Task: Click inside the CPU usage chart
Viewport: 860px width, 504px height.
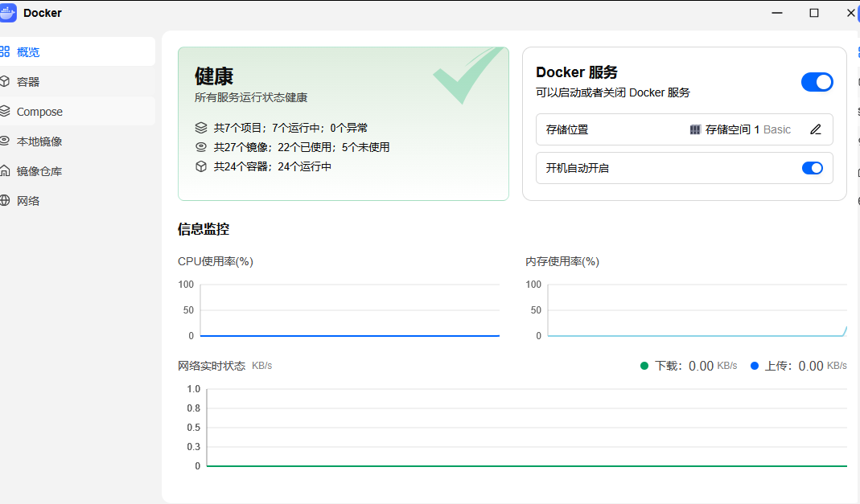Action: 350,310
